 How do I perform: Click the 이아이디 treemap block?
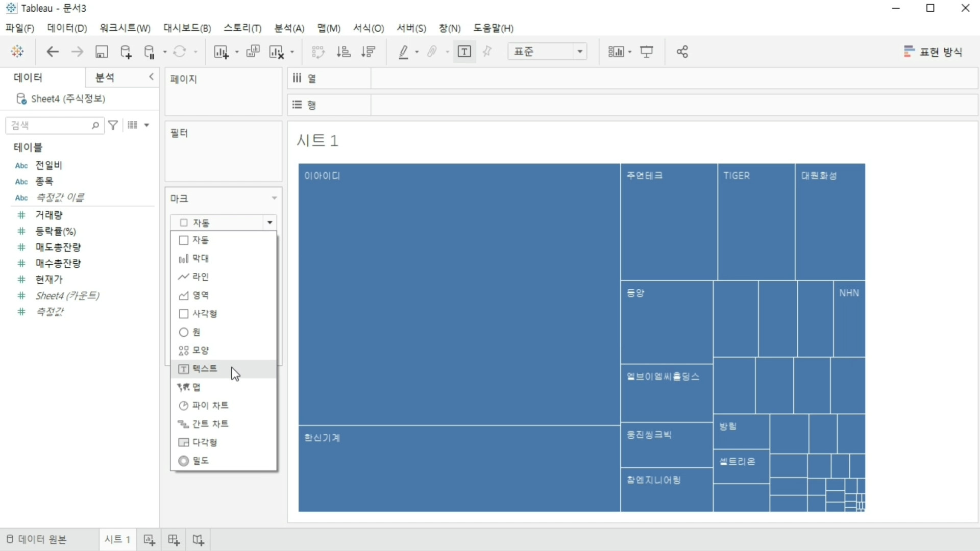coord(458,293)
